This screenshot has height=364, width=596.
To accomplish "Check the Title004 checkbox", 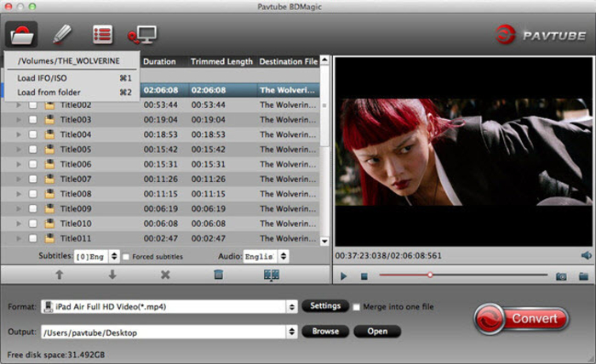I will (33, 134).
